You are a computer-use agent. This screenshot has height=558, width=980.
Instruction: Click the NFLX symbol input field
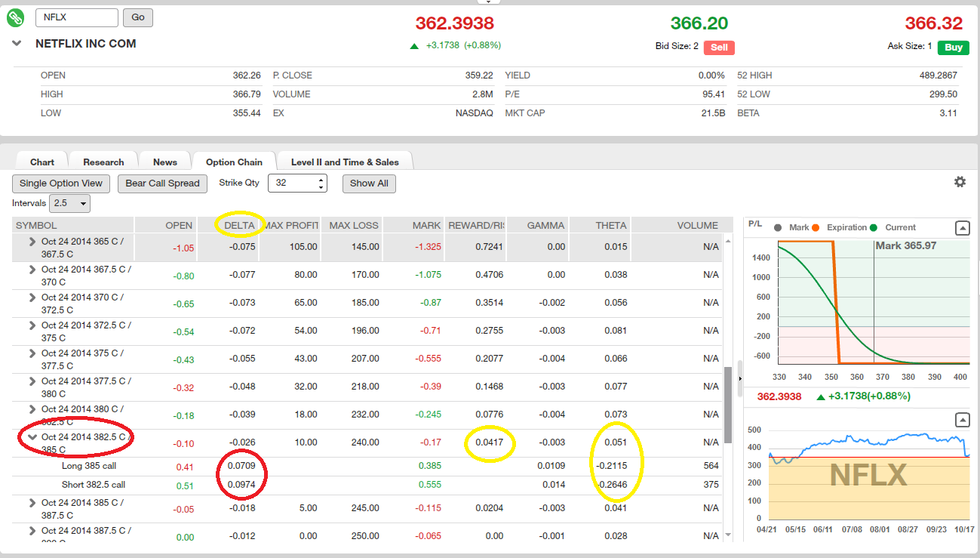point(76,17)
